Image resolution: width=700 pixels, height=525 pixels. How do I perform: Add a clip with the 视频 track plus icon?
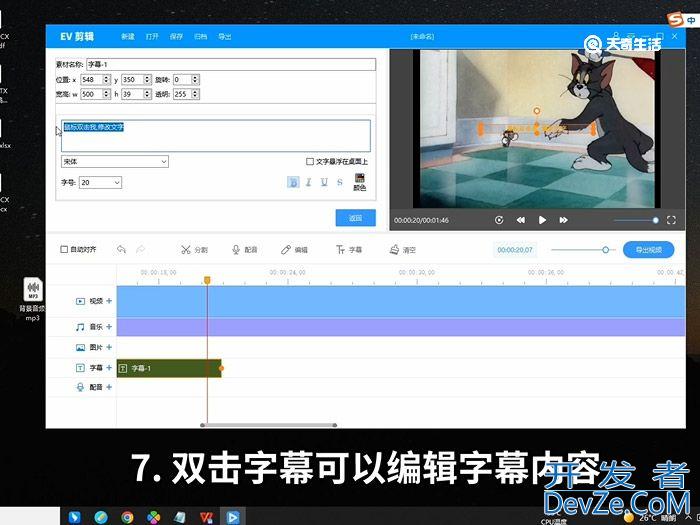click(x=109, y=301)
